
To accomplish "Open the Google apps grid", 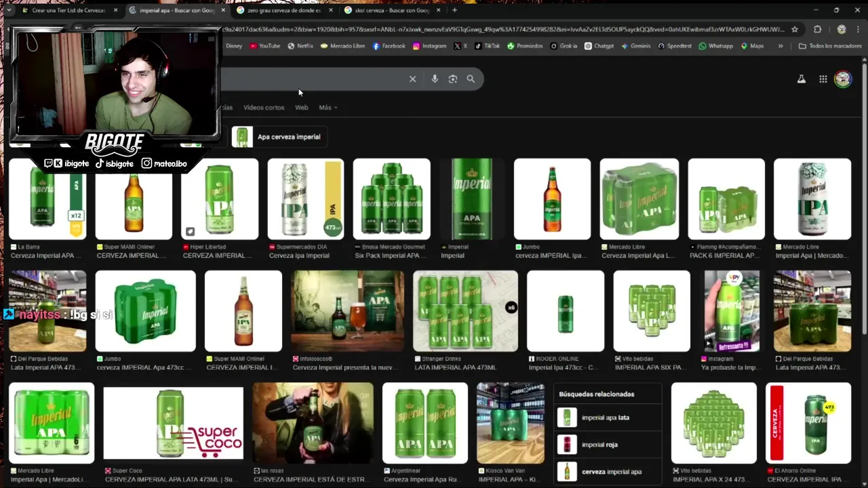I will tap(823, 79).
